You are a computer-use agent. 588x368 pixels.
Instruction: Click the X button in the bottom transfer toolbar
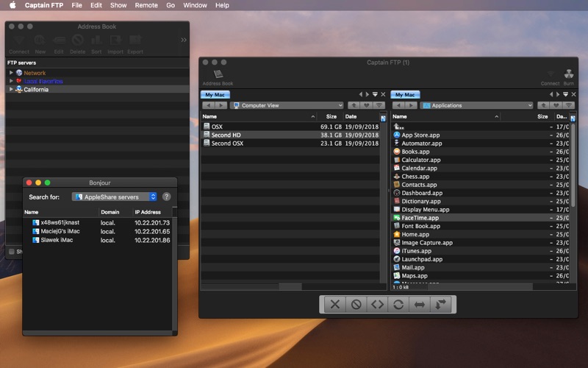click(x=335, y=304)
